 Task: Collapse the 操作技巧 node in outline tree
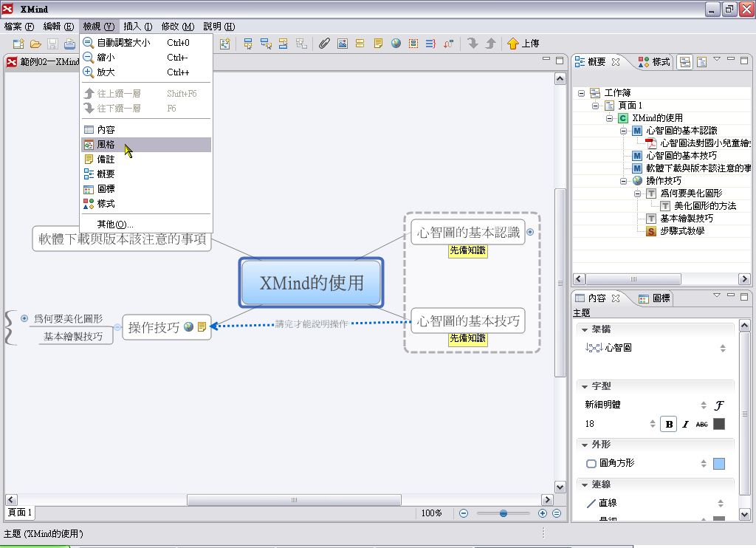click(x=625, y=180)
